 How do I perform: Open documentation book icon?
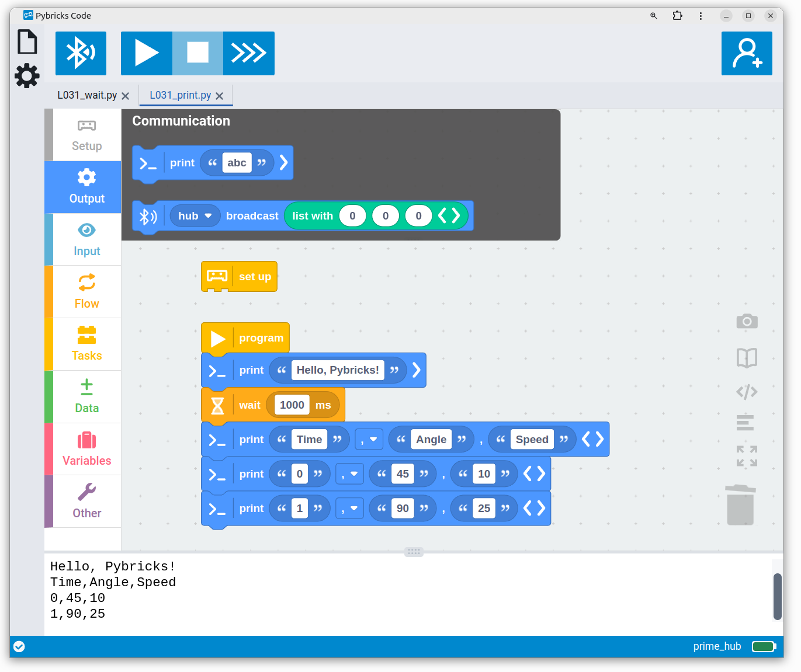[747, 357]
